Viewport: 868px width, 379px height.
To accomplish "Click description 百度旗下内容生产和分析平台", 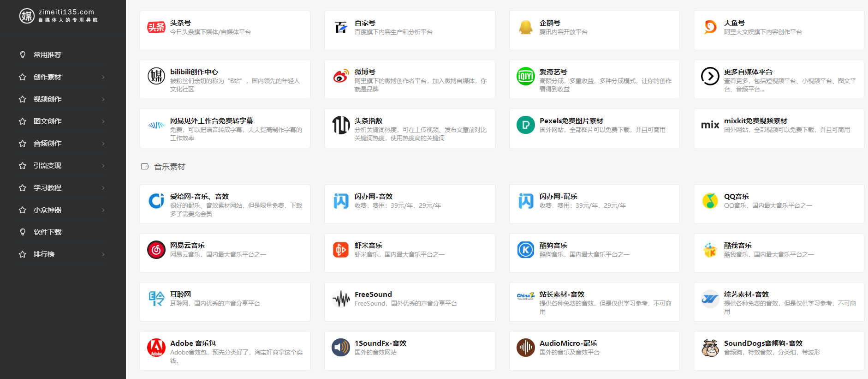I will click(x=393, y=32).
